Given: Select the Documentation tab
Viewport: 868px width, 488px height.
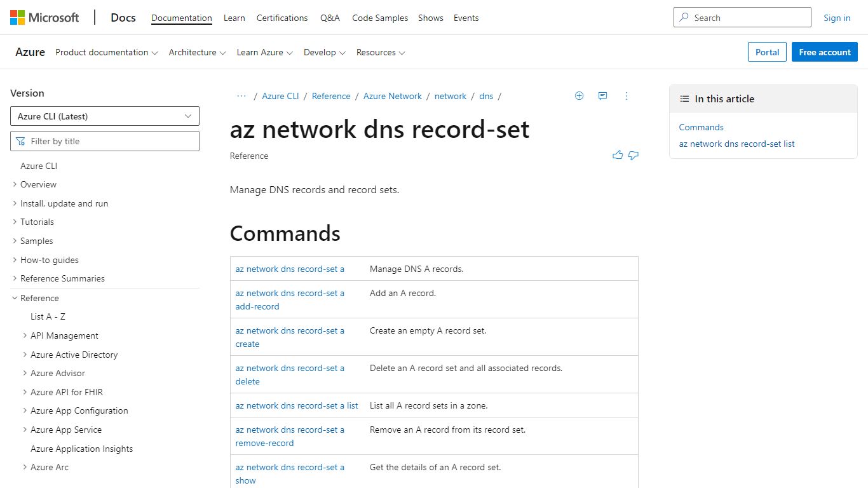Looking at the screenshot, I should click(182, 18).
